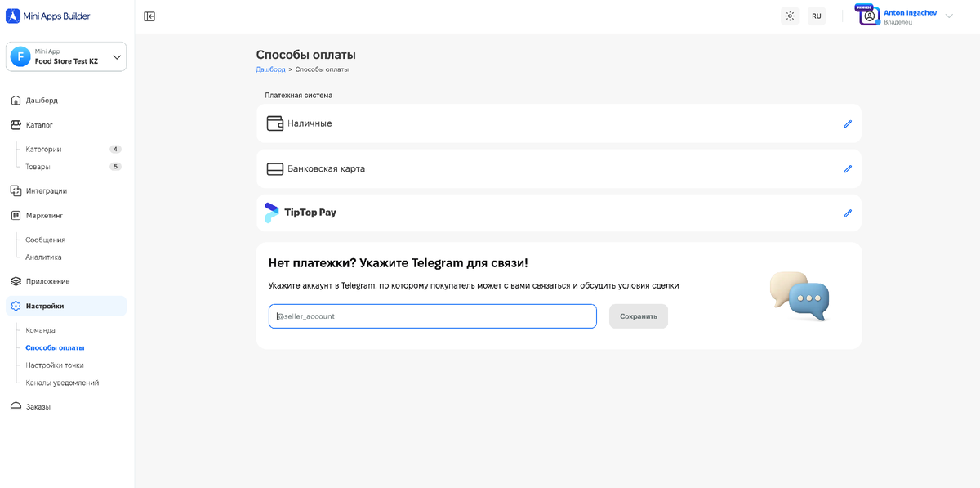Edit the TipTop Pay pencil icon
980x488 pixels.
click(847, 213)
